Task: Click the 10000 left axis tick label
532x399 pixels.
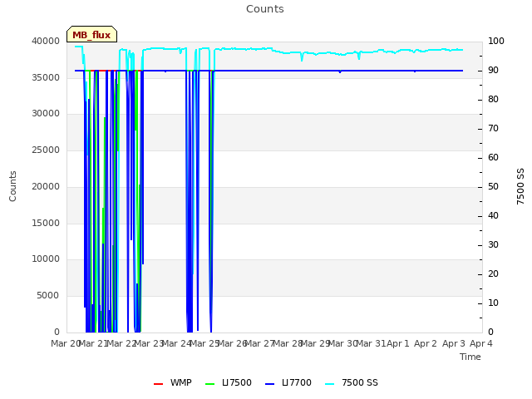Action: tap(46, 259)
